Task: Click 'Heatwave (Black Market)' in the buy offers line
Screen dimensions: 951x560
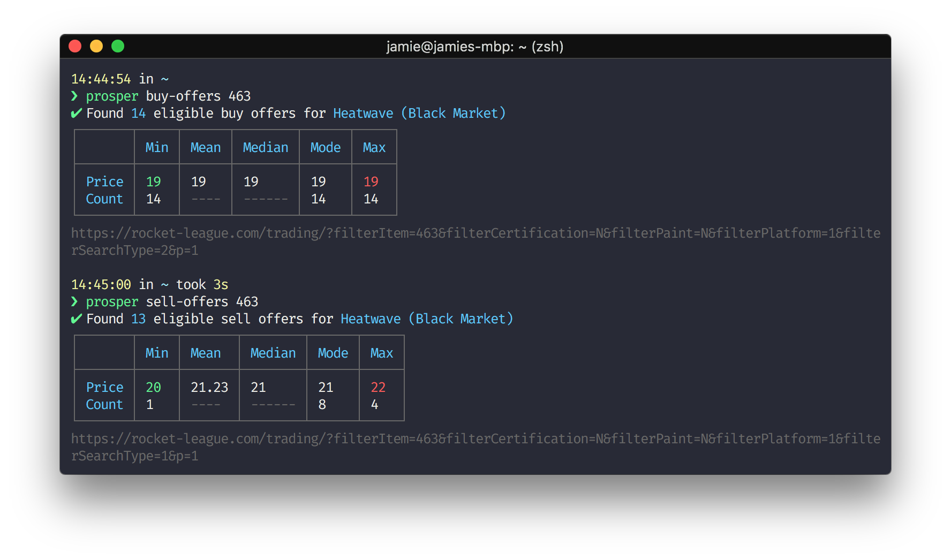Action: click(x=419, y=113)
